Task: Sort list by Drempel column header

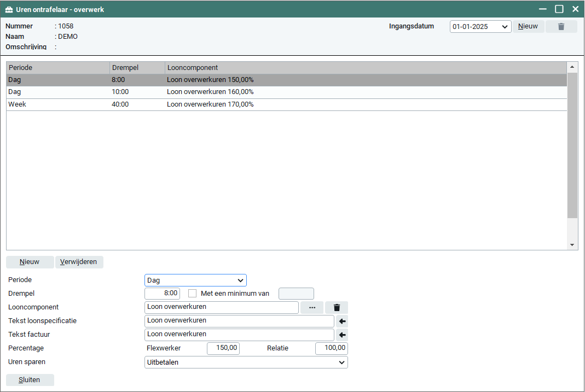Action: click(137, 68)
